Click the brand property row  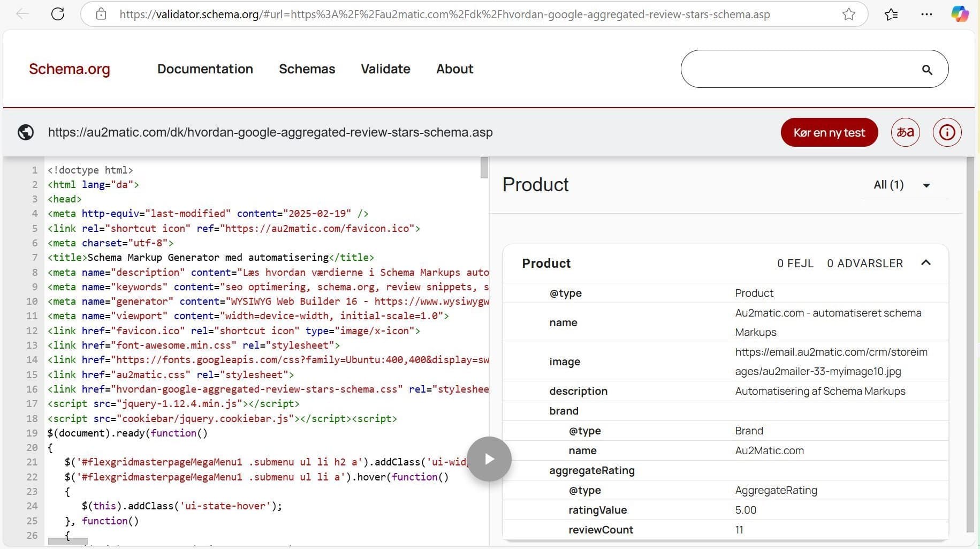(x=725, y=411)
